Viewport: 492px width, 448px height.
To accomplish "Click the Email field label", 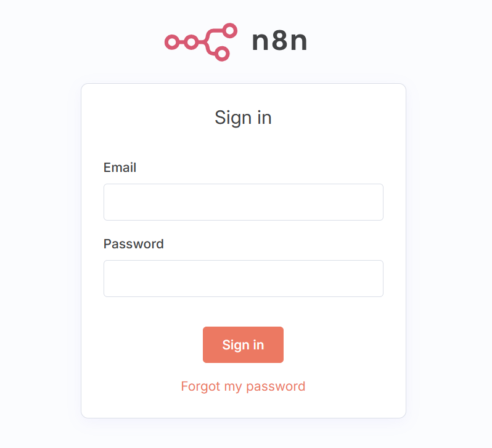I will pyautogui.click(x=120, y=167).
